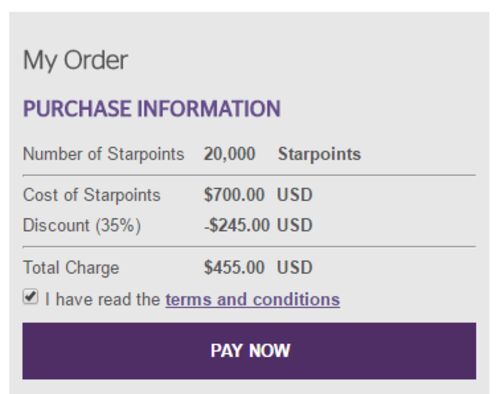Viewport: 500px width, 394px height.
Task: Click USD next to the $700.00 cost
Action: coord(295,195)
